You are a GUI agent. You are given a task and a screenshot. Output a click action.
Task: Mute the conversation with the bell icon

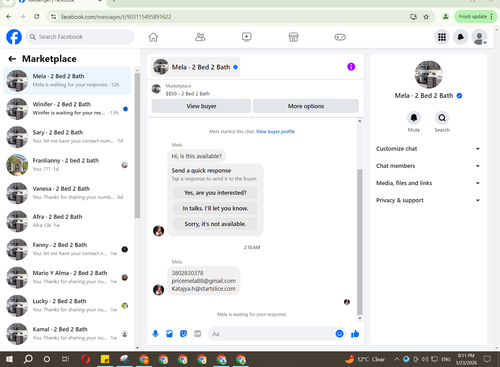tap(414, 118)
